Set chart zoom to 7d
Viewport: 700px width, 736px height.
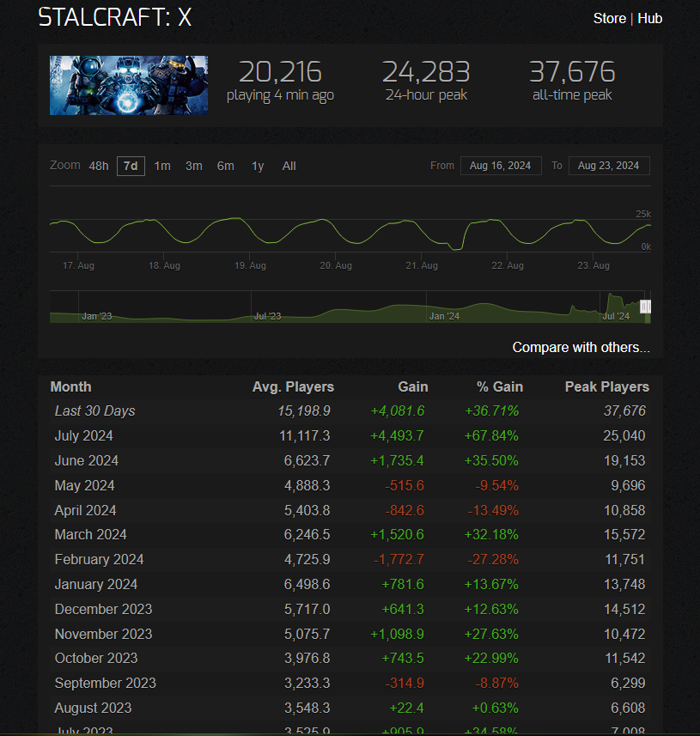point(131,166)
